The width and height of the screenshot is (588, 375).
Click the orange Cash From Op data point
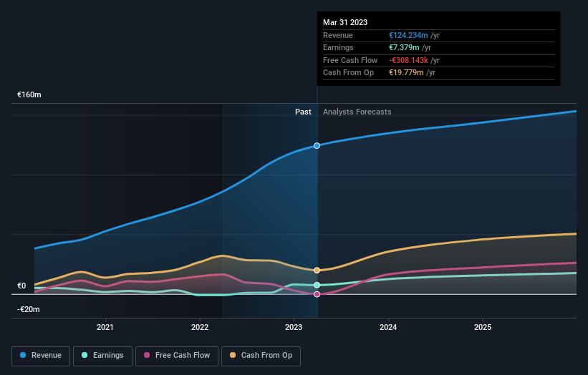tap(317, 270)
